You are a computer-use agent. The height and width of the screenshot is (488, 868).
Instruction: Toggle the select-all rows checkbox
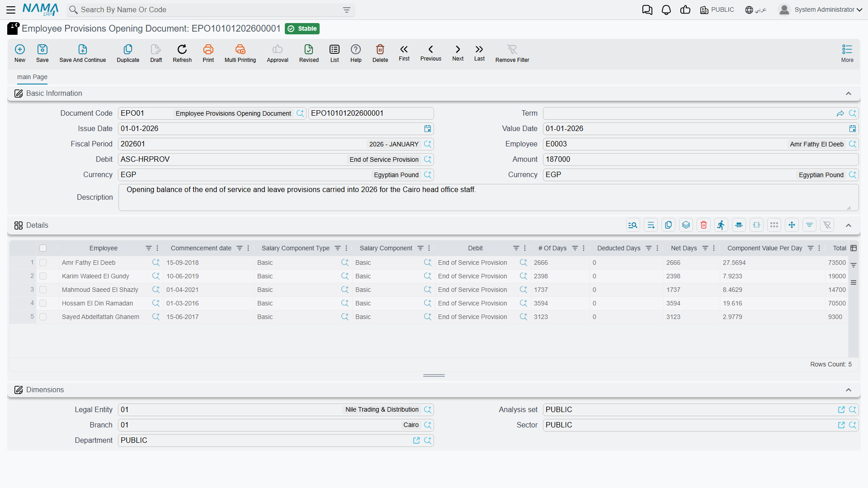[43, 248]
